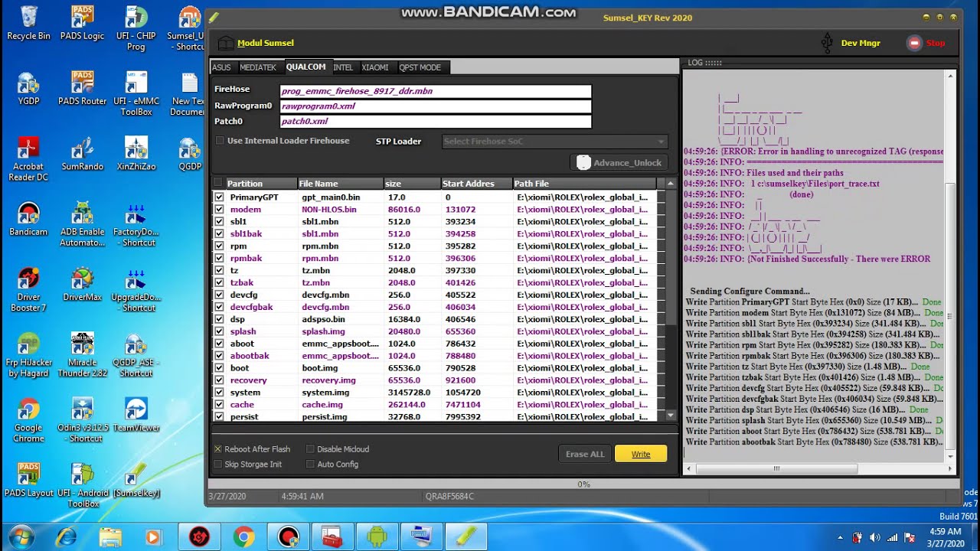Open UpgradeDo shortcut on desktop
The height and width of the screenshot is (551, 980).
point(136,290)
